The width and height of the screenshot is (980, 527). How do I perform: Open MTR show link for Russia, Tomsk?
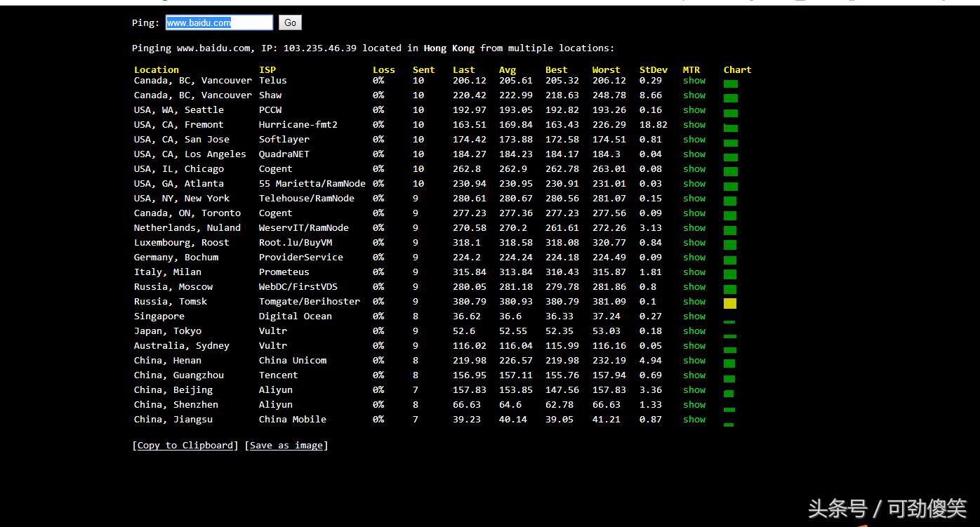click(694, 302)
